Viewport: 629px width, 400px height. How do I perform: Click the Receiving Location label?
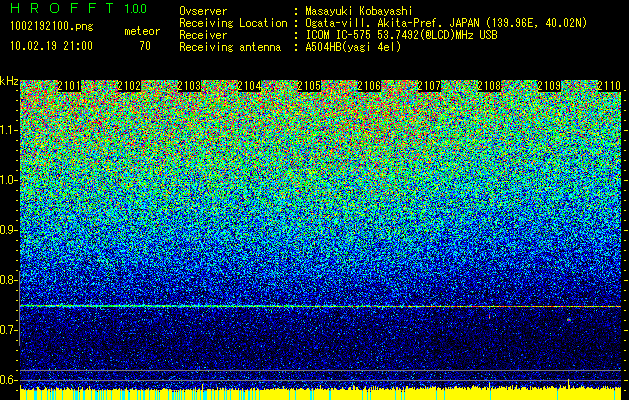[233, 23]
